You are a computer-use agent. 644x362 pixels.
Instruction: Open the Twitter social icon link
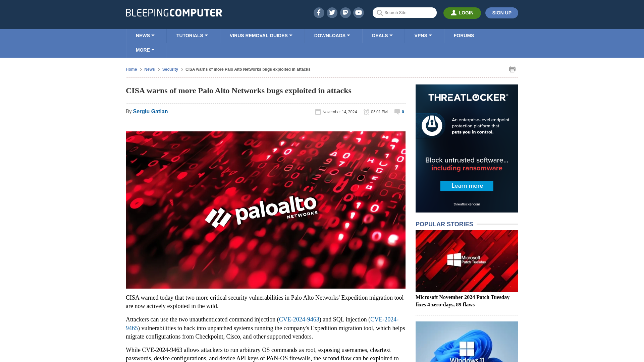[332, 12]
